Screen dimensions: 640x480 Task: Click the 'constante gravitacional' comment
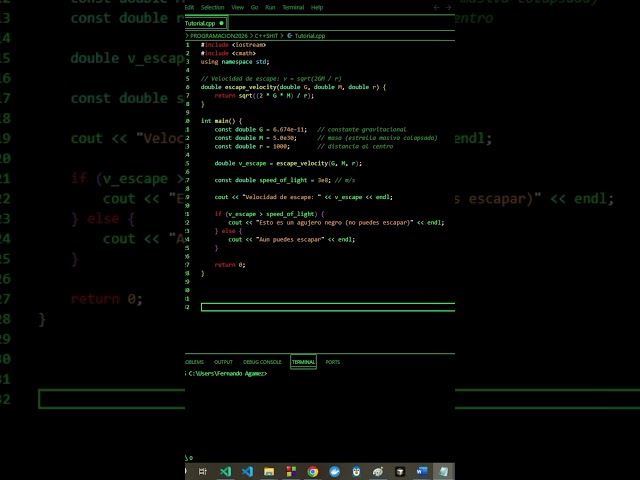(362, 130)
